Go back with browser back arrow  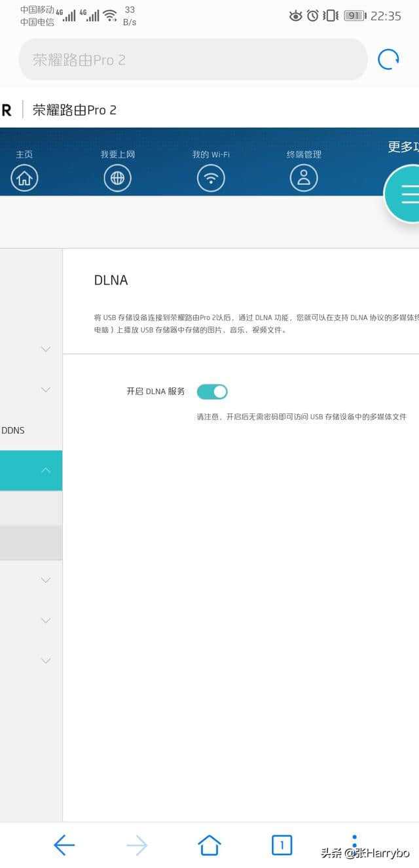click(64, 845)
